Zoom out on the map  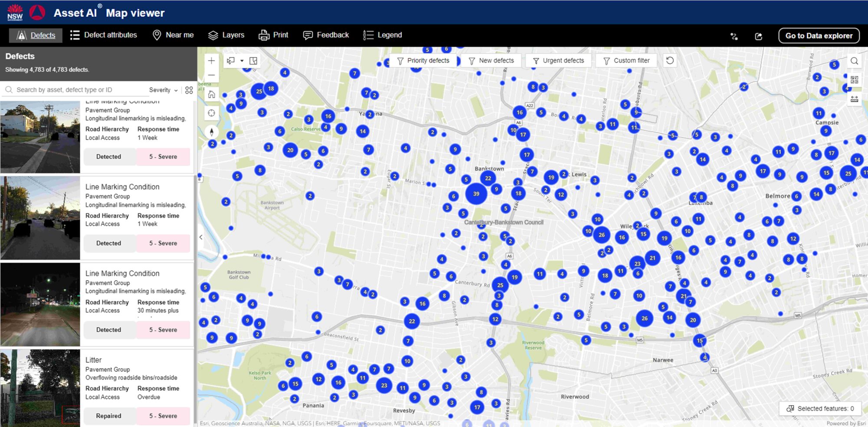click(211, 75)
